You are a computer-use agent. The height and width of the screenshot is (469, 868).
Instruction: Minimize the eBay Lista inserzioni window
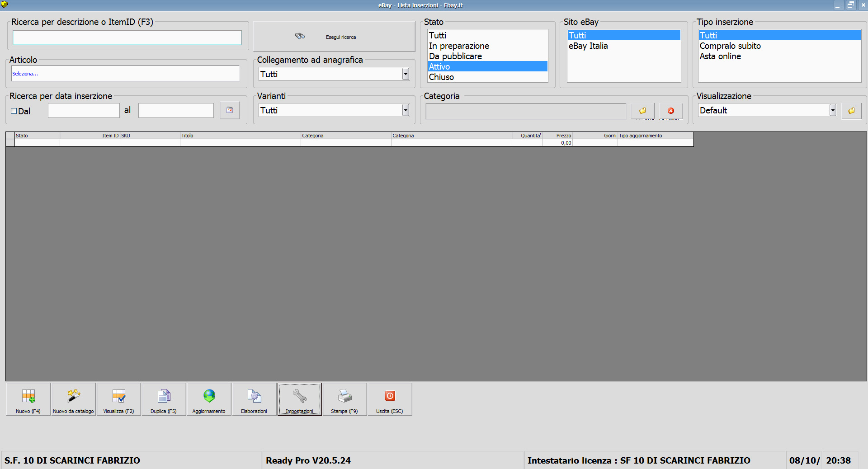coord(838,5)
